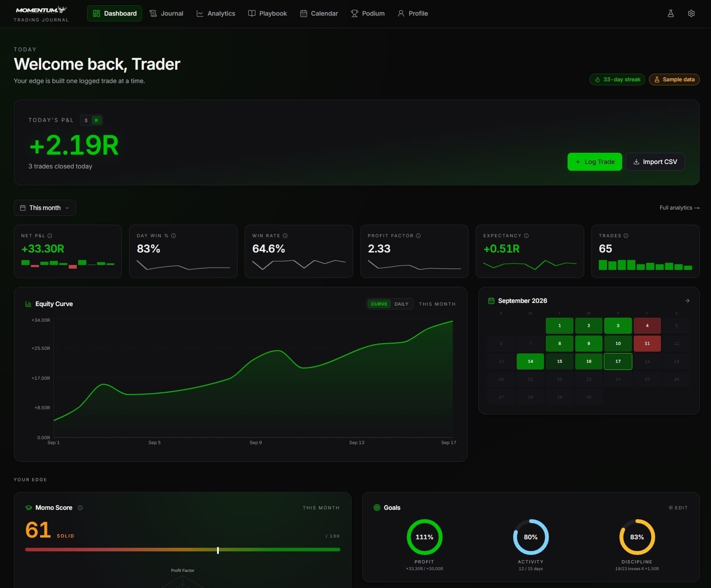Image resolution: width=711 pixels, height=588 pixels.
Task: Click the Momo Score slider marker
Action: (x=218, y=550)
